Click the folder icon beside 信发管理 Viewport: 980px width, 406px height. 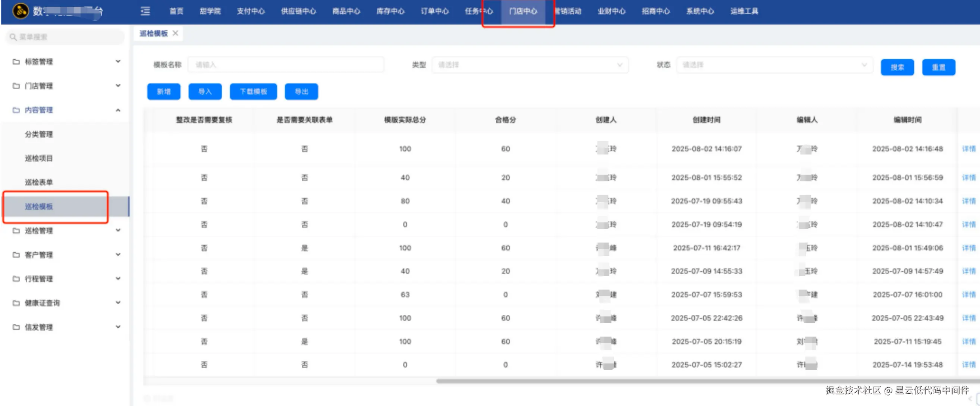click(x=16, y=327)
